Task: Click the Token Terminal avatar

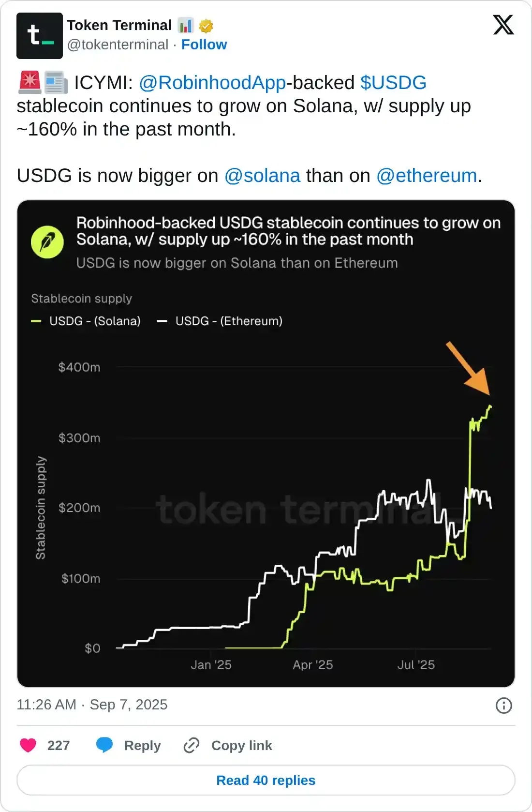Action: [x=40, y=34]
